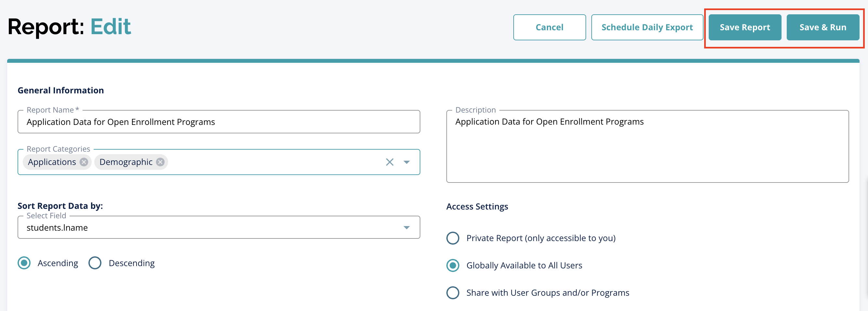Select the Descending sort order
The width and height of the screenshot is (868, 311).
[95, 263]
